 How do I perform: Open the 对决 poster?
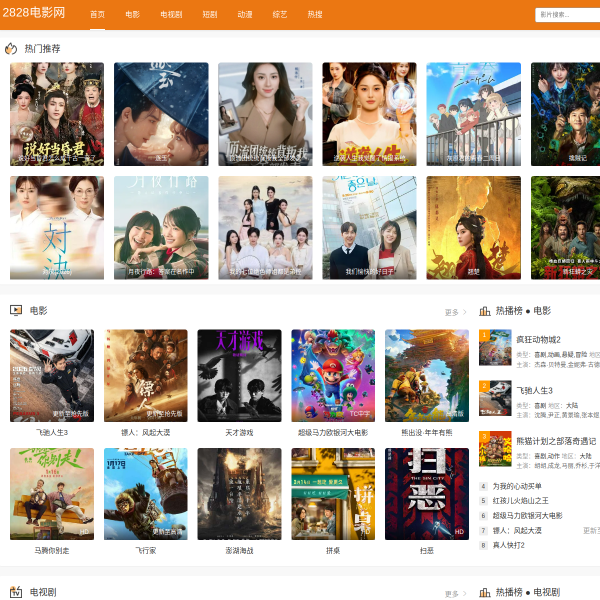pyautogui.click(x=57, y=228)
